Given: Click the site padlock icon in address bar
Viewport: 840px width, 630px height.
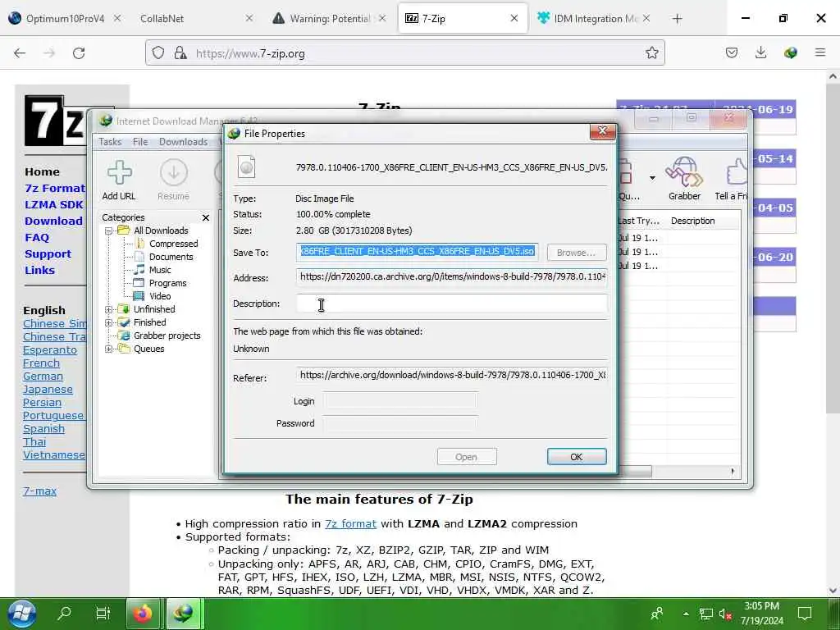Looking at the screenshot, I should 180,53.
